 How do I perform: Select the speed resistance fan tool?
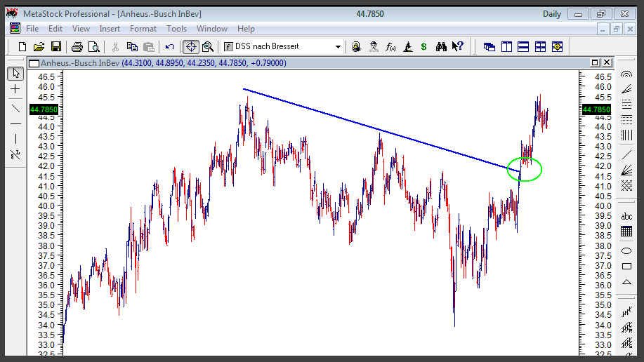pos(626,89)
